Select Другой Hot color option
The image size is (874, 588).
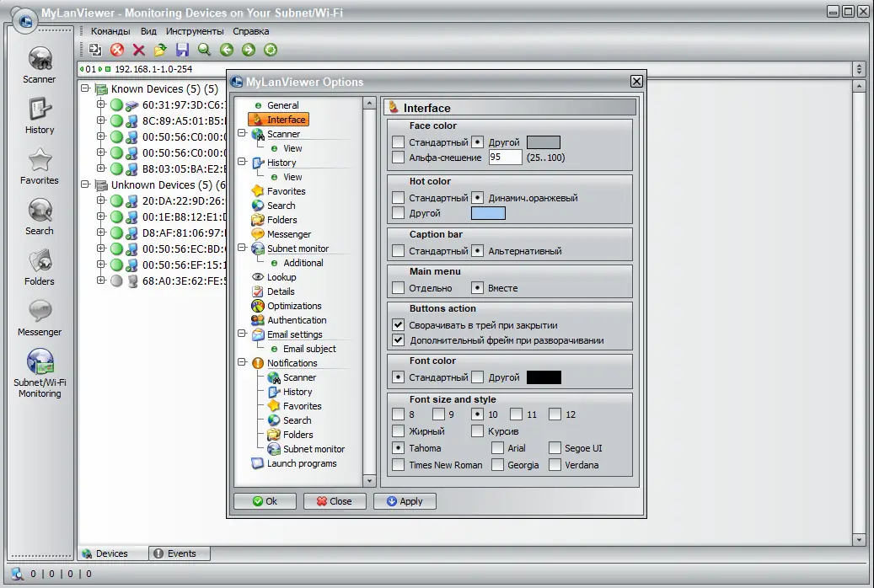[x=398, y=213]
